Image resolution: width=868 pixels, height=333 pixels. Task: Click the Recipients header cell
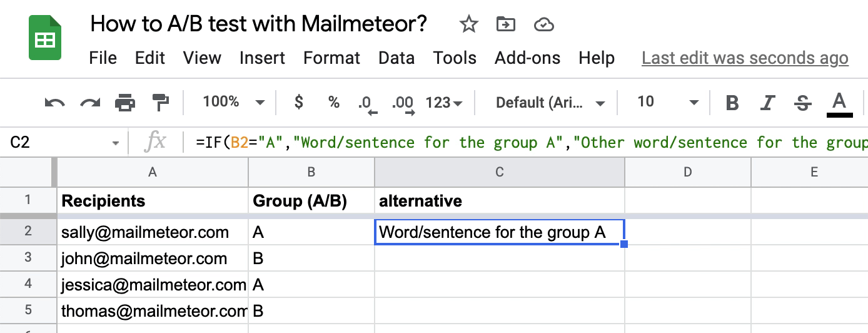pyautogui.click(x=153, y=200)
